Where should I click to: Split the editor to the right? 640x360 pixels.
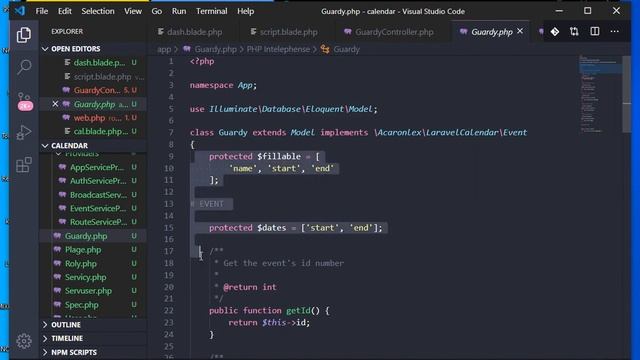(595, 31)
